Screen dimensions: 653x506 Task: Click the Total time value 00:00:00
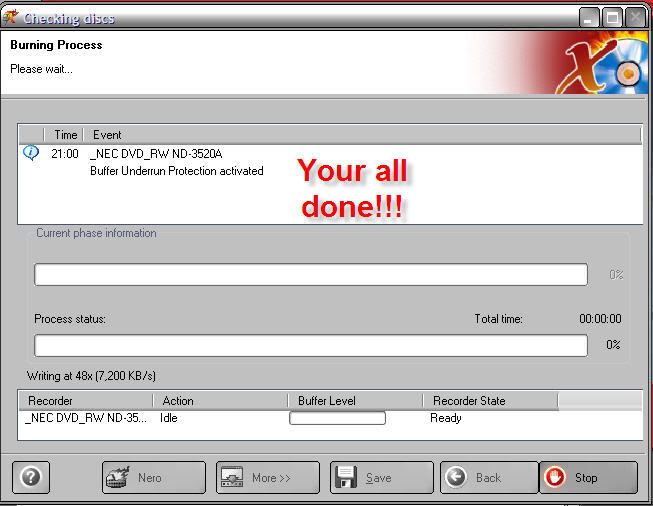(x=600, y=319)
